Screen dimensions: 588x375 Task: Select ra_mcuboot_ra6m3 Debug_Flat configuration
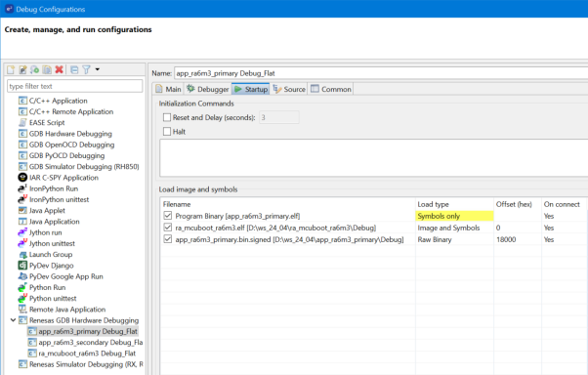(x=82, y=354)
